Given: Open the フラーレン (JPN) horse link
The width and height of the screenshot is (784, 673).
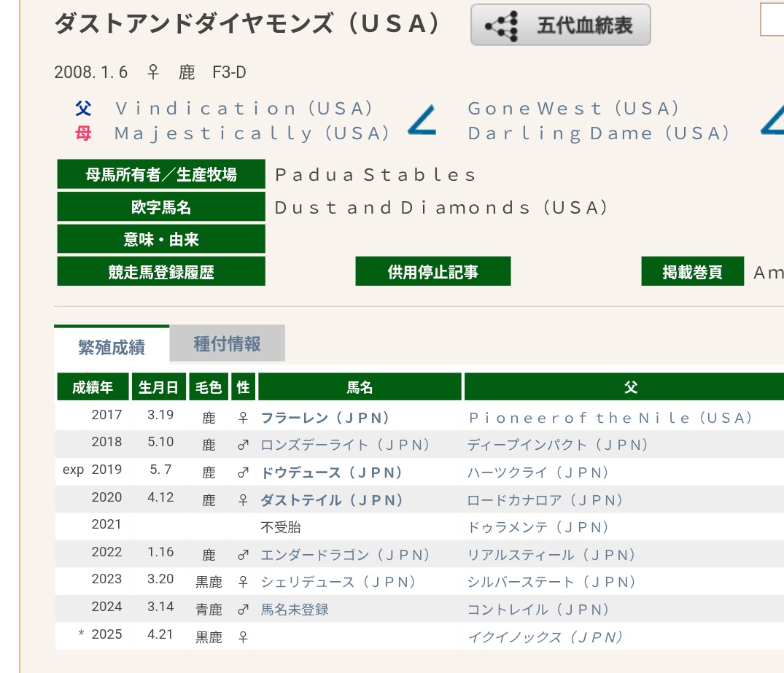Looking at the screenshot, I should click(325, 418).
